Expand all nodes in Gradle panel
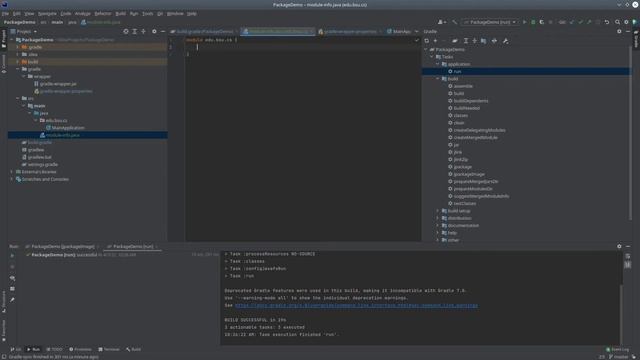 click(466, 41)
